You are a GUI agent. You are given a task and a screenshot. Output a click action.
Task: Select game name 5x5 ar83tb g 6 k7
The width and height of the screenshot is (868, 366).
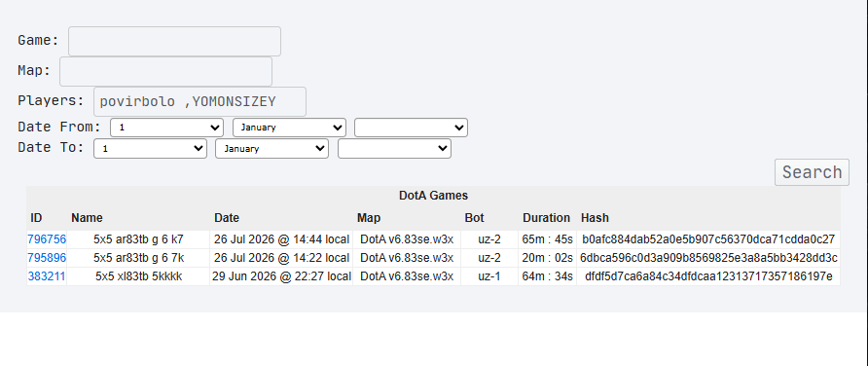tap(138, 239)
